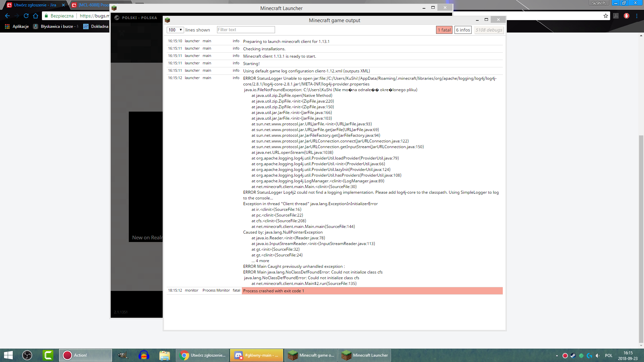
Task: Open the 'Błyskawica i burze' bookmark
Action: 56,26
